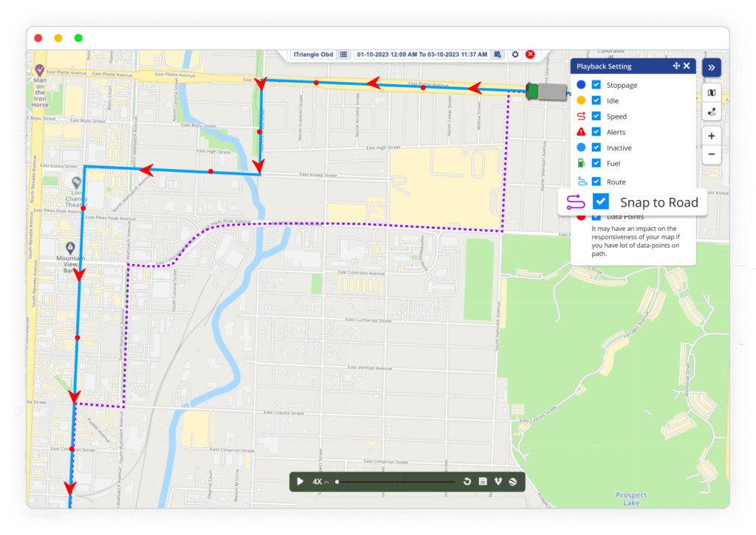Uncheck the Snap to Road checkbox
Viewport: 756px width, 535px height.
pyautogui.click(x=601, y=201)
